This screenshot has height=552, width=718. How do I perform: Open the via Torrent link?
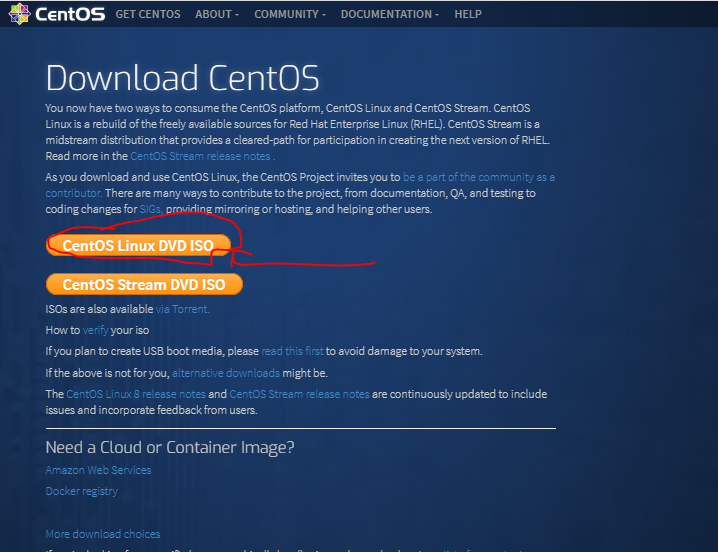pos(183,309)
